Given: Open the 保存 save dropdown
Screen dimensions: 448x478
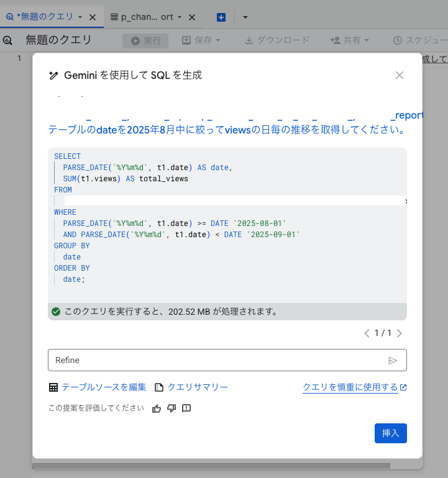Looking at the screenshot, I should (201, 40).
